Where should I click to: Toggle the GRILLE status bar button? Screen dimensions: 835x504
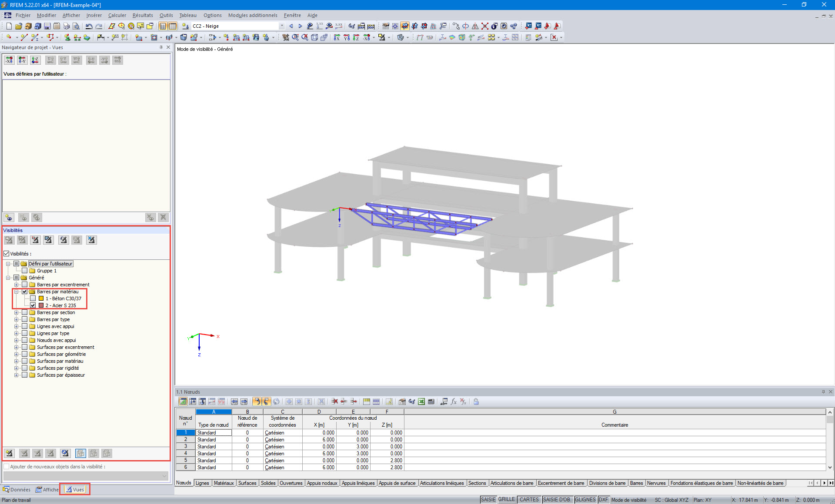[506, 500]
